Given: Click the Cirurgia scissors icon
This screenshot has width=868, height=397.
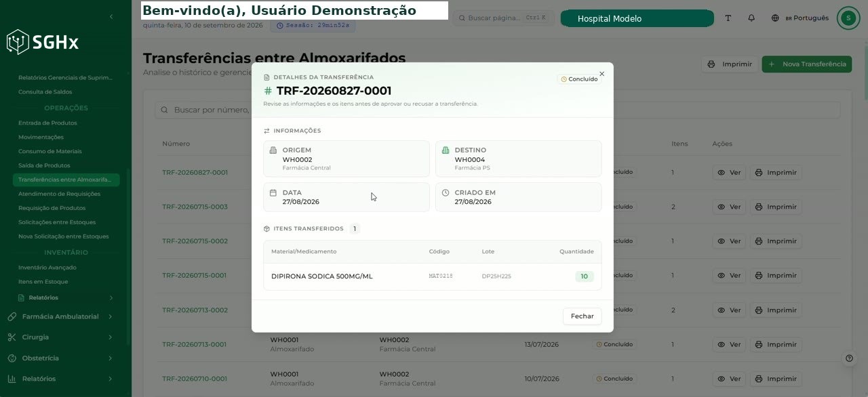Looking at the screenshot, I should pos(12,337).
